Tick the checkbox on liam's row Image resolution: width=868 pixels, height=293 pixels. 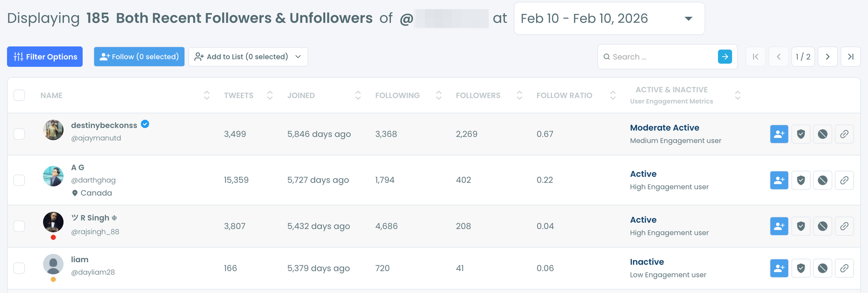click(19, 268)
